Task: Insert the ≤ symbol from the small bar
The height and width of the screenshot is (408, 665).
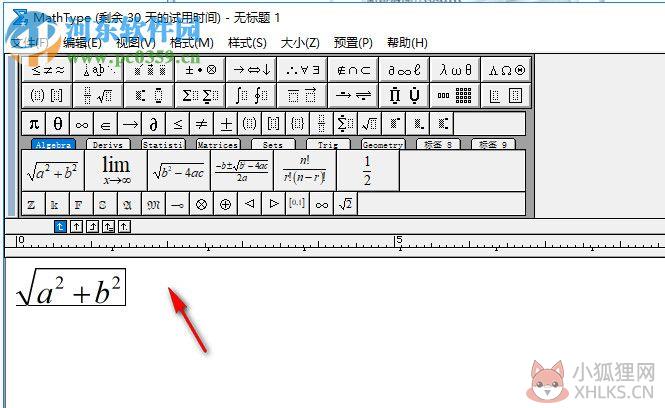Action: click(x=178, y=124)
